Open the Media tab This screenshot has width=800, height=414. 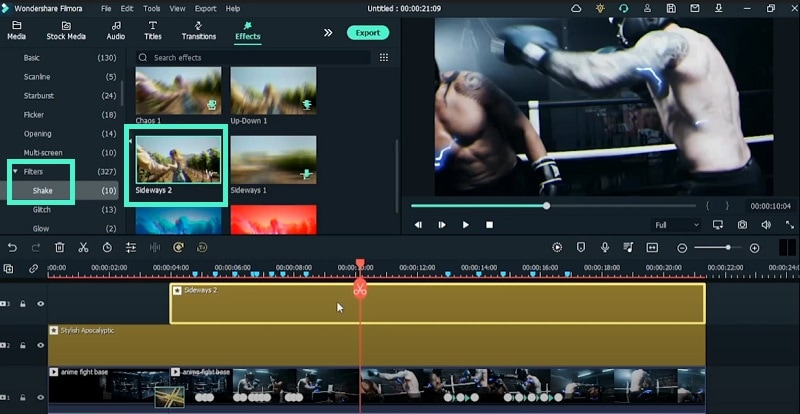tap(16, 31)
